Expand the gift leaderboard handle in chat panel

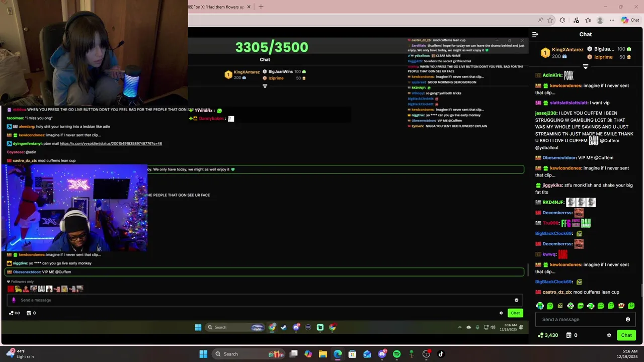click(586, 66)
